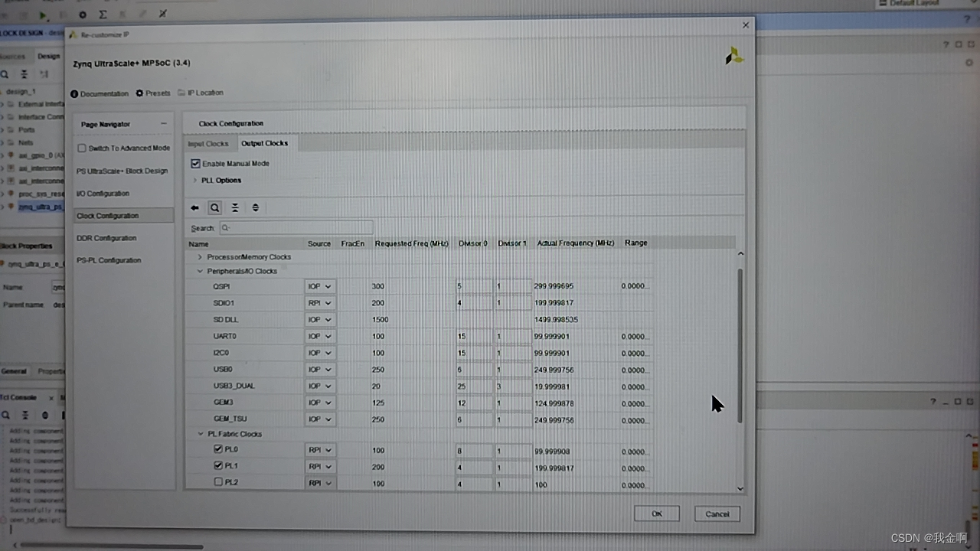Viewport: 980px width, 551px height.
Task: Click collapse-all icon in the Design panel
Action: (24, 74)
